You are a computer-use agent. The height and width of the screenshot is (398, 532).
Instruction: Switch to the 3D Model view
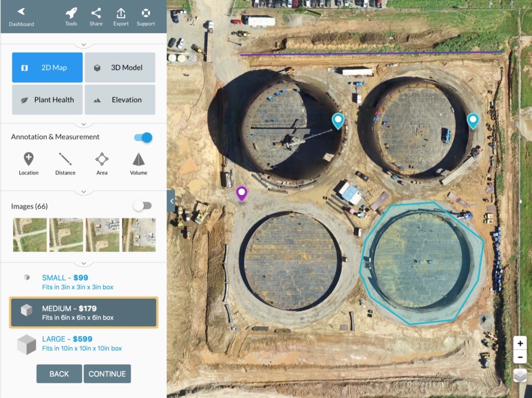[119, 67]
